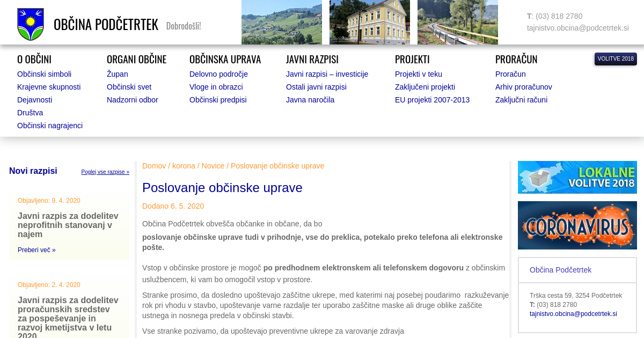644x338 pixels.
Task: Click Poglej vse razpise link
Action: pos(105,172)
